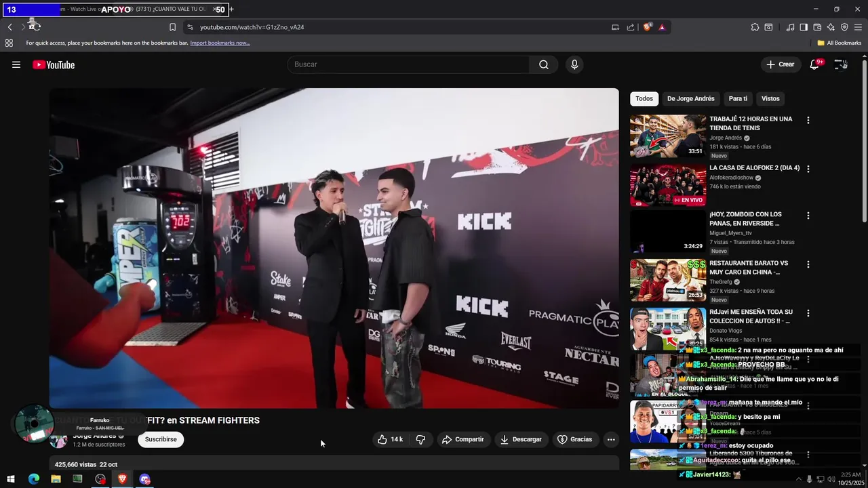Open RESTAURANTE BARATO VS MUY CARO thumbnail
868x488 pixels.
668,280
